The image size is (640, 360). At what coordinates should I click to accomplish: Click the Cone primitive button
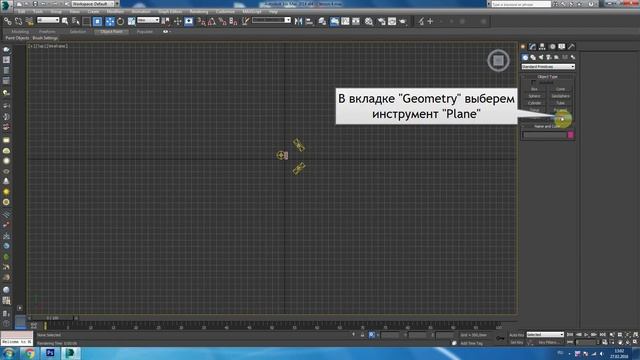point(560,89)
